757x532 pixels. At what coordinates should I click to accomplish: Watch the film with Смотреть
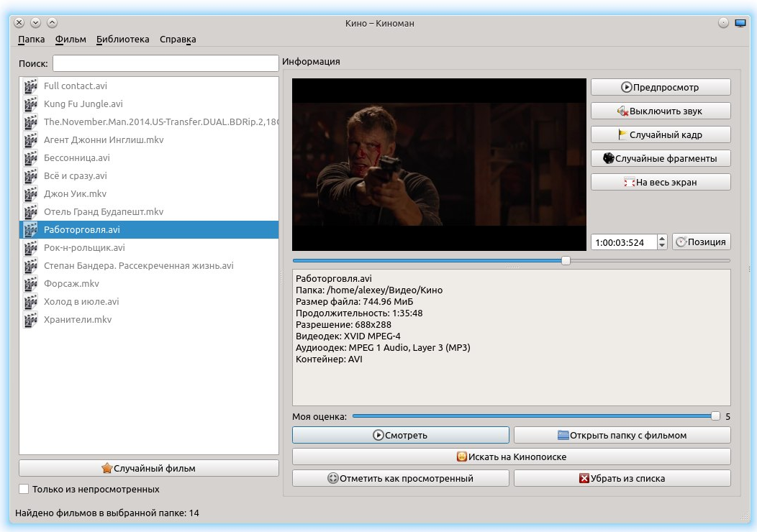tap(400, 435)
